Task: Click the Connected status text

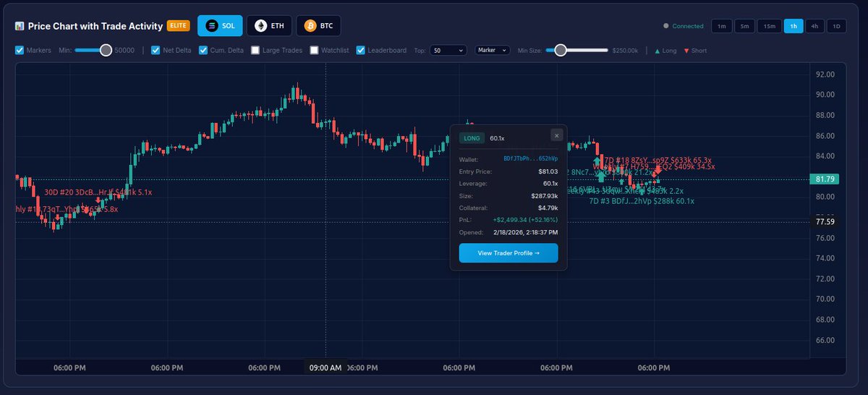Action: [x=687, y=26]
